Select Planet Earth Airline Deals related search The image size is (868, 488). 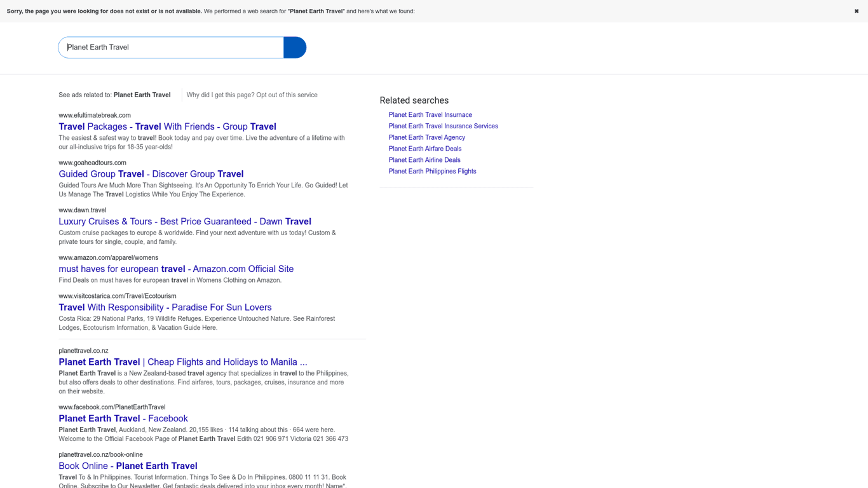pos(424,160)
